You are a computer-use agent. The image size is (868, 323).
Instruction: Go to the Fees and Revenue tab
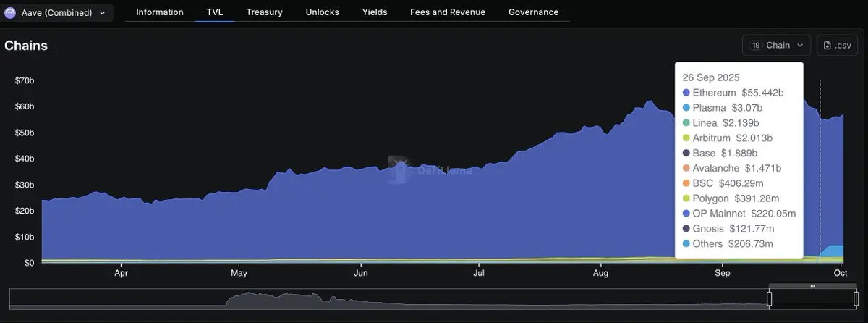pos(447,12)
